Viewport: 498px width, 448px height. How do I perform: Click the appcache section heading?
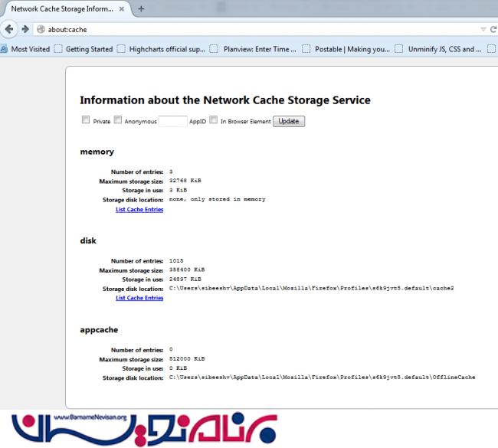[x=99, y=330]
